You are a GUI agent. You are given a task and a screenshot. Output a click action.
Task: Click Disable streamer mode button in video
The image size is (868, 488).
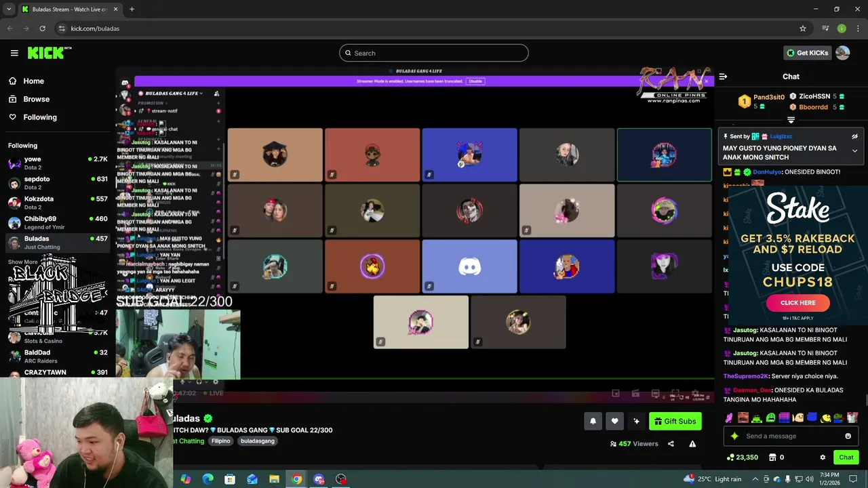coord(475,81)
